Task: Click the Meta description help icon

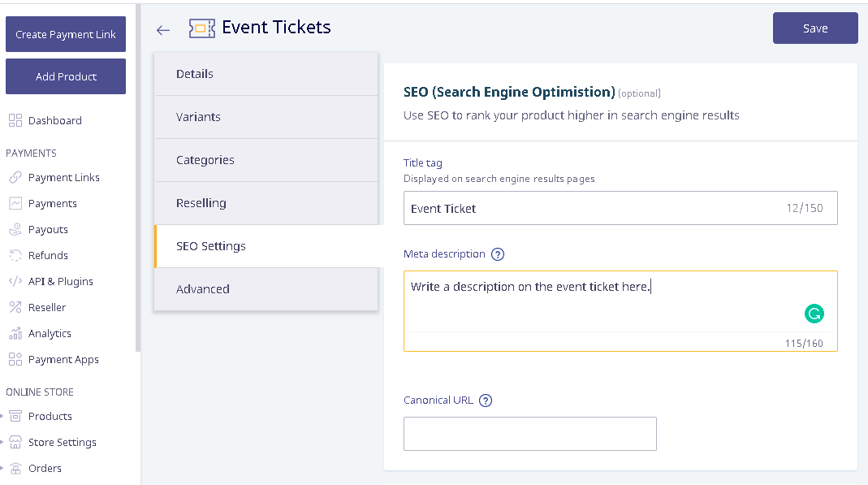Action: click(x=498, y=254)
